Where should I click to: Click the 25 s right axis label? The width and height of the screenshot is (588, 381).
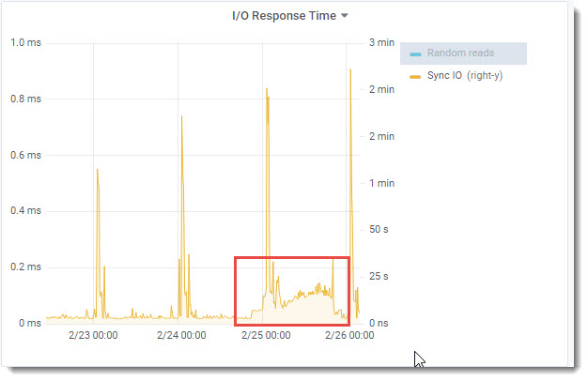click(x=379, y=277)
